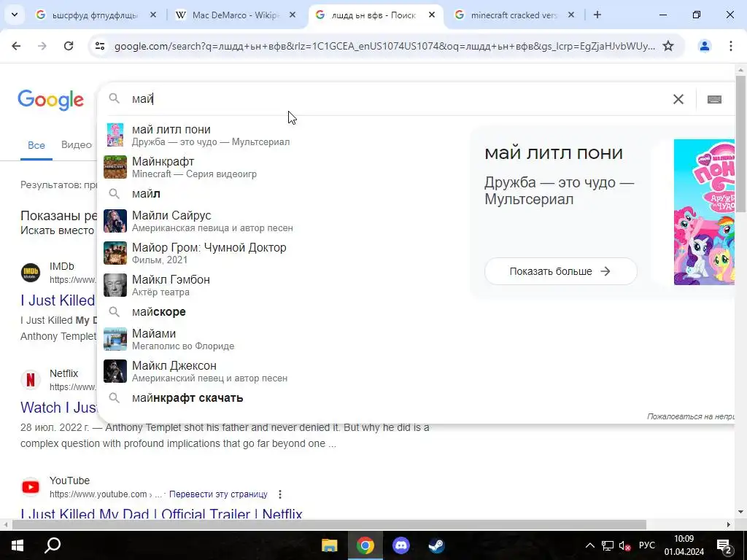Open the Chrome three-dot menu
This screenshot has height=560, width=747.
click(x=731, y=46)
